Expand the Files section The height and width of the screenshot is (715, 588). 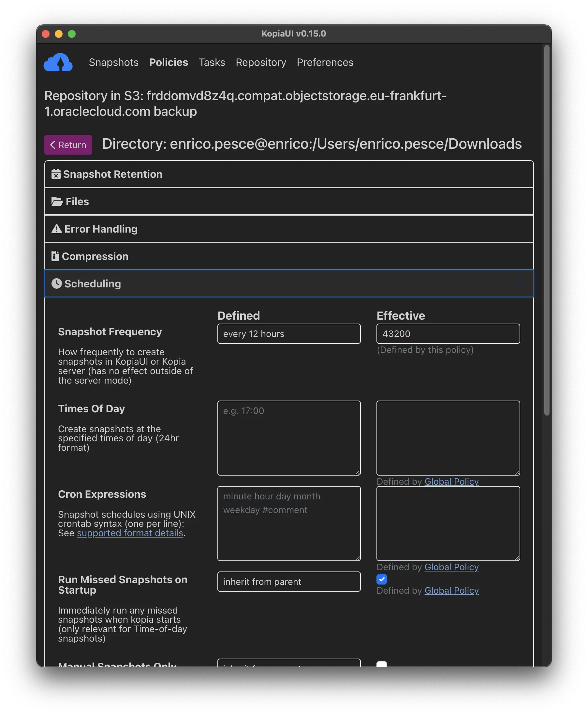click(x=289, y=201)
